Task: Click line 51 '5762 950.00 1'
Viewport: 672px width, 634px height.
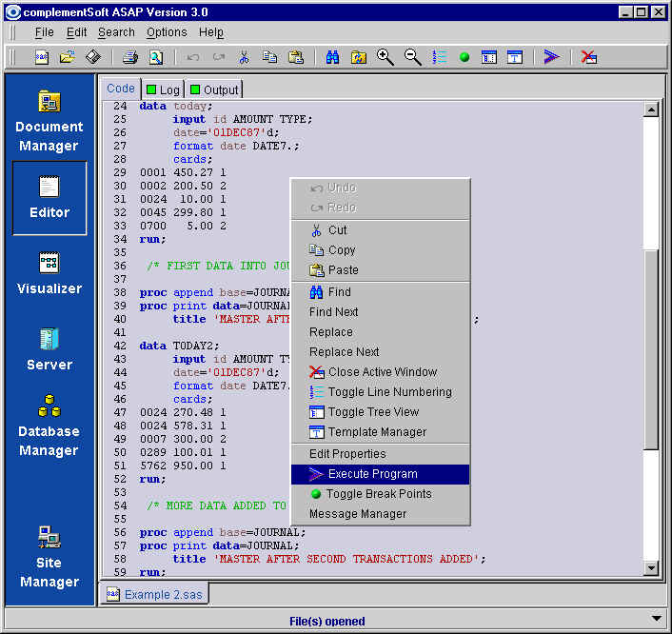Action: tap(183, 466)
